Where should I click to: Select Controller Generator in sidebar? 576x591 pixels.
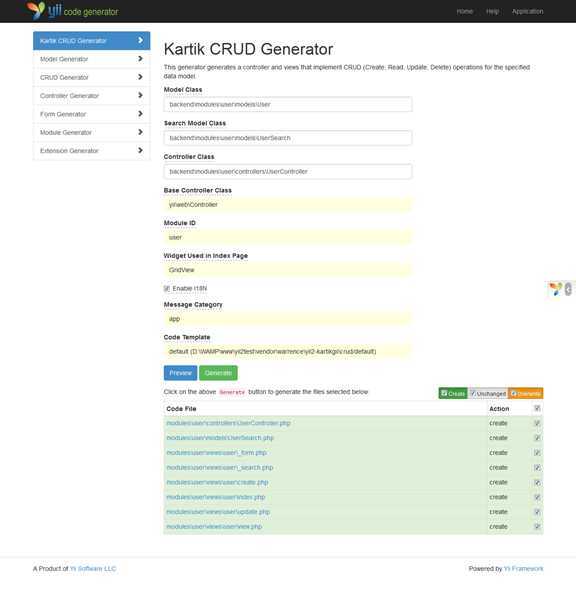(x=92, y=96)
